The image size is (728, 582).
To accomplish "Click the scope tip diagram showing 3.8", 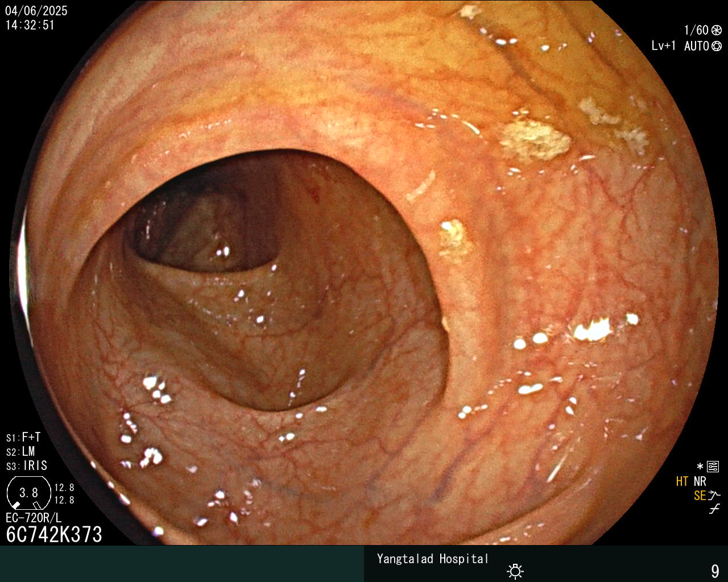I will coord(28,493).
